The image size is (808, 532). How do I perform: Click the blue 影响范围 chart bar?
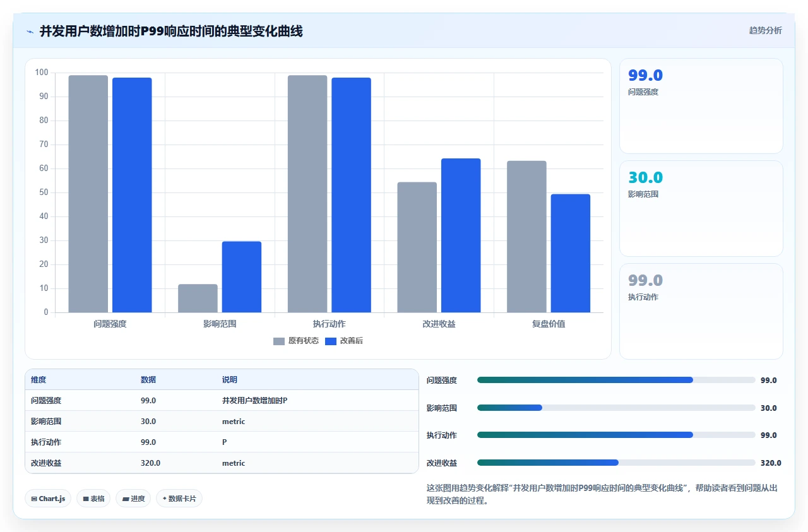click(242, 276)
